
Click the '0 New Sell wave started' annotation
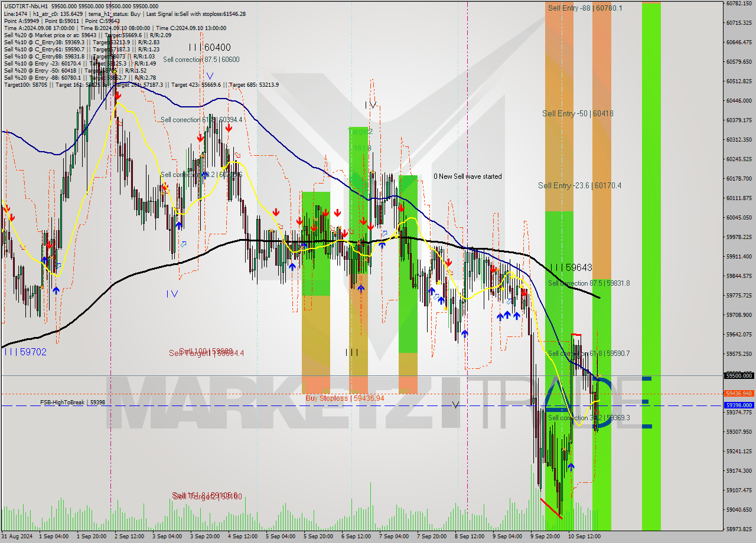pos(468,176)
